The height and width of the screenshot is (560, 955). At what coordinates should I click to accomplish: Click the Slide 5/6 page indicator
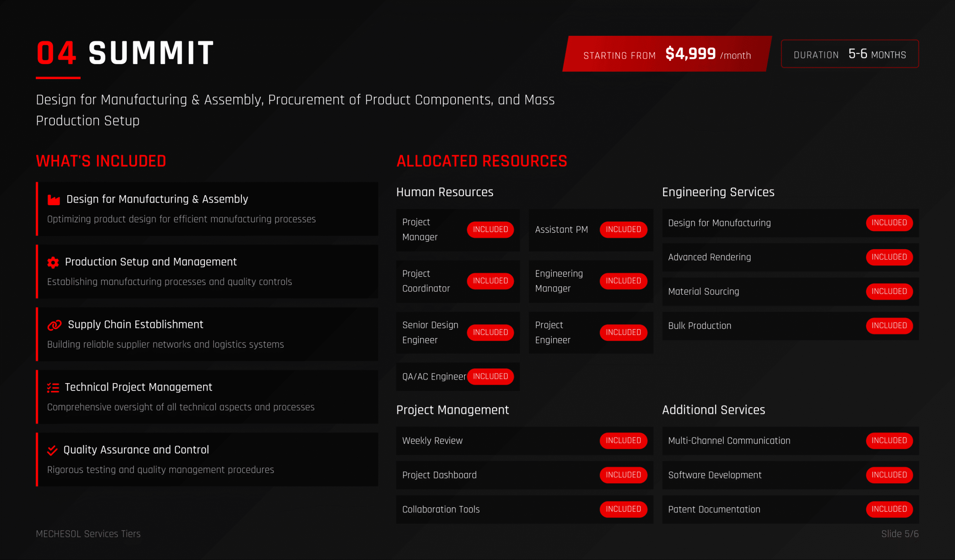click(899, 534)
